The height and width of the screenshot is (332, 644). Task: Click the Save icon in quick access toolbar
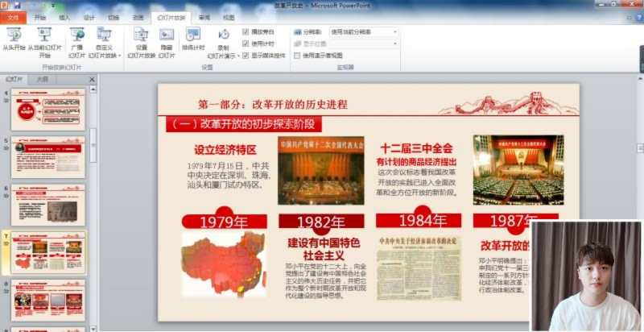pyautogui.click(x=17, y=6)
